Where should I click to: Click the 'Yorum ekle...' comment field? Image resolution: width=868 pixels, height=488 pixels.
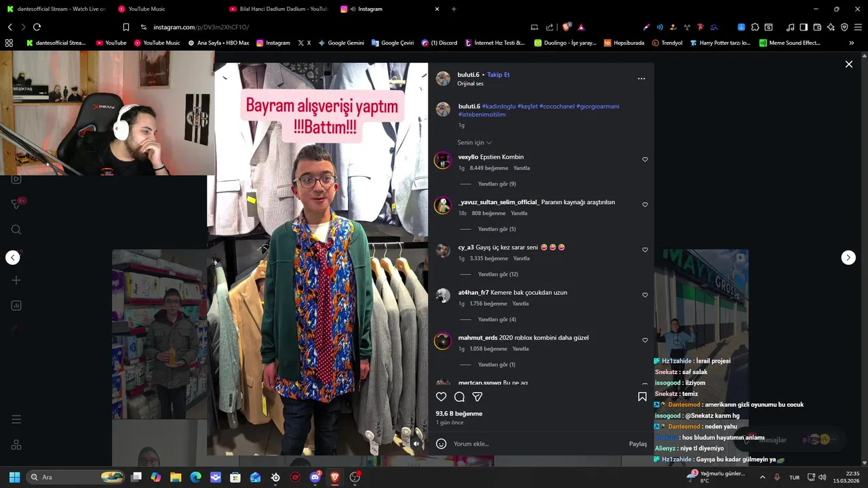click(537, 444)
